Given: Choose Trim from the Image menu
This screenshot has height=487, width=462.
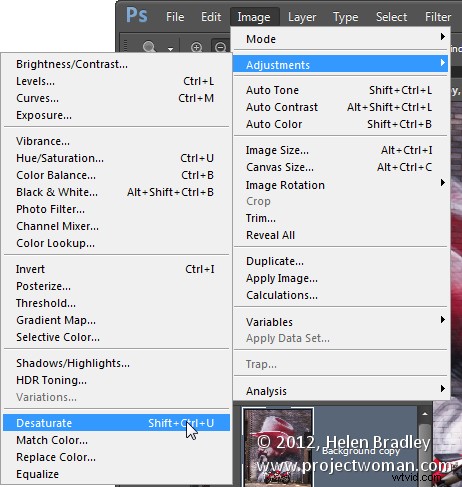Looking at the screenshot, I should (x=340, y=218).
